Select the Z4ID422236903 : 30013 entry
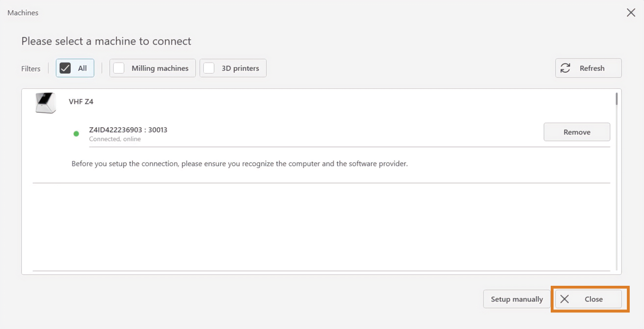 pyautogui.click(x=128, y=130)
